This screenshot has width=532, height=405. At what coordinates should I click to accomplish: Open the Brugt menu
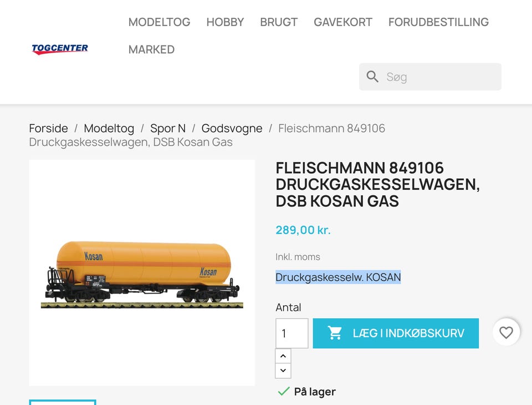click(x=279, y=22)
